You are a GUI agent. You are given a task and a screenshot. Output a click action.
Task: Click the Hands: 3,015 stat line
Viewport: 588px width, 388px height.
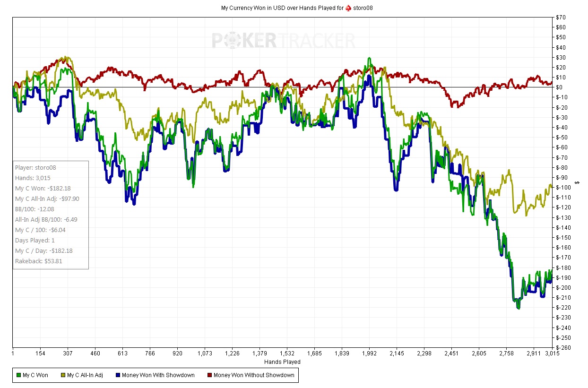(31, 178)
